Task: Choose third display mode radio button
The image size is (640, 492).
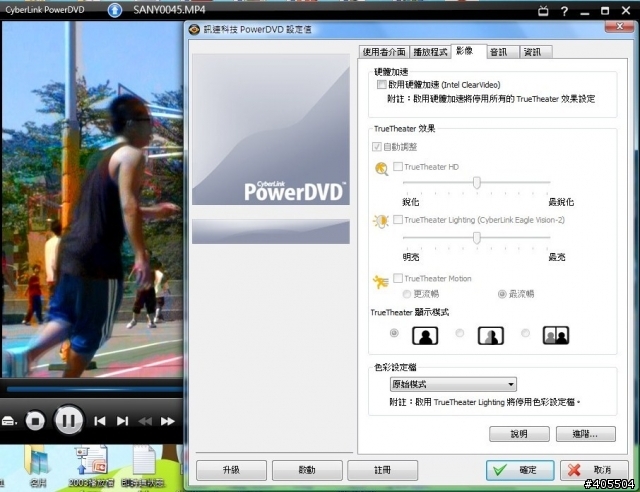Action: coord(525,333)
